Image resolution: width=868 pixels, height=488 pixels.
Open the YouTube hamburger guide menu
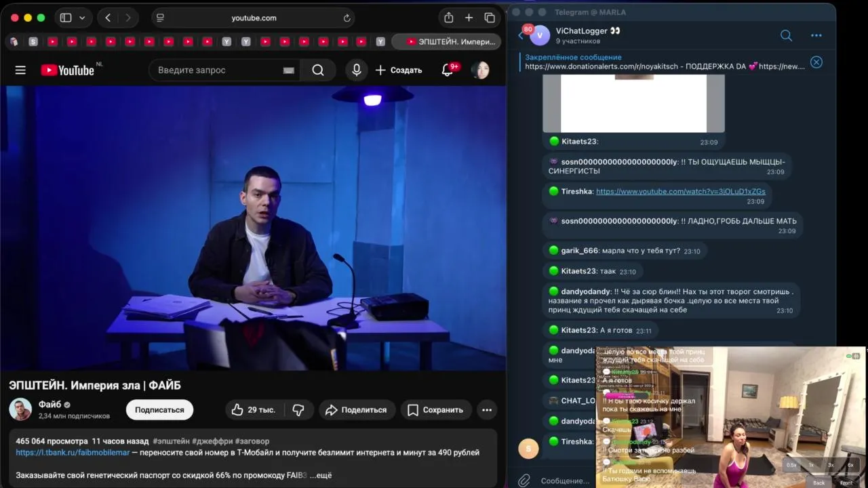[20, 70]
